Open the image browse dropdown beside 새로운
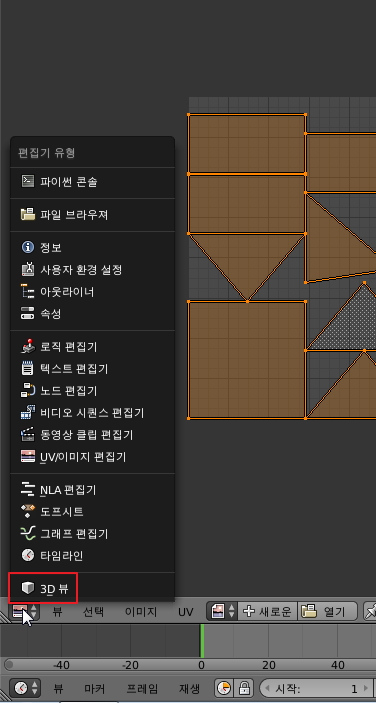This screenshot has height=703, width=376. tap(222, 611)
